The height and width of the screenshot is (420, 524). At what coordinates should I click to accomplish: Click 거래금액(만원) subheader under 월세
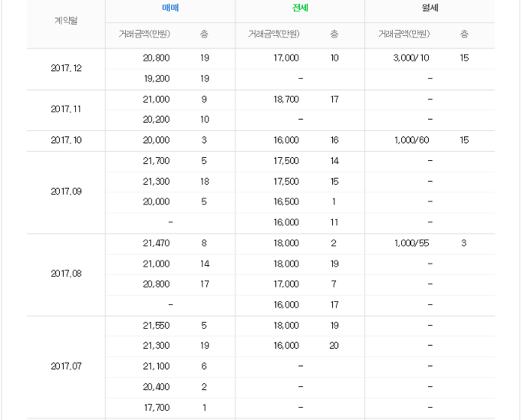[404, 34]
